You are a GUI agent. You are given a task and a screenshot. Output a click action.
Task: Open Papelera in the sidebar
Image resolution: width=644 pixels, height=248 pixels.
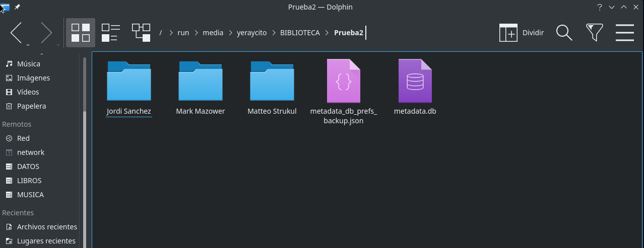pyautogui.click(x=31, y=106)
